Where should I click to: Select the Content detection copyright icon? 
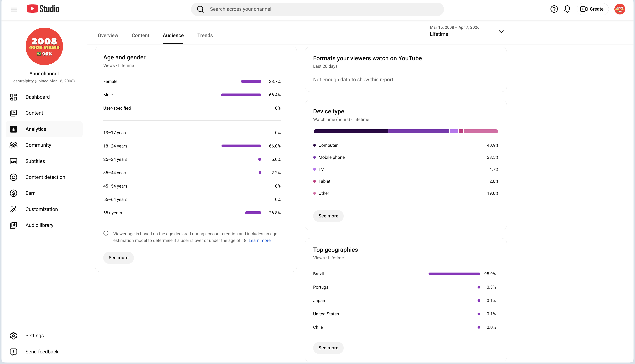[14, 177]
